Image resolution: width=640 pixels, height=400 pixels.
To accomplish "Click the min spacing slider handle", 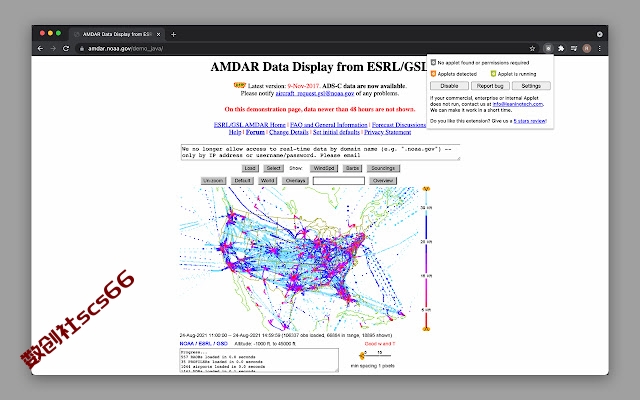I will pyautogui.click(x=362, y=356).
